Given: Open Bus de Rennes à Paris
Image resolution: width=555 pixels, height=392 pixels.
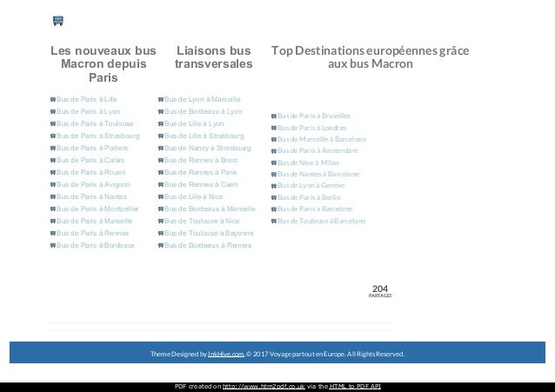Looking at the screenshot, I should pyautogui.click(x=201, y=172).
